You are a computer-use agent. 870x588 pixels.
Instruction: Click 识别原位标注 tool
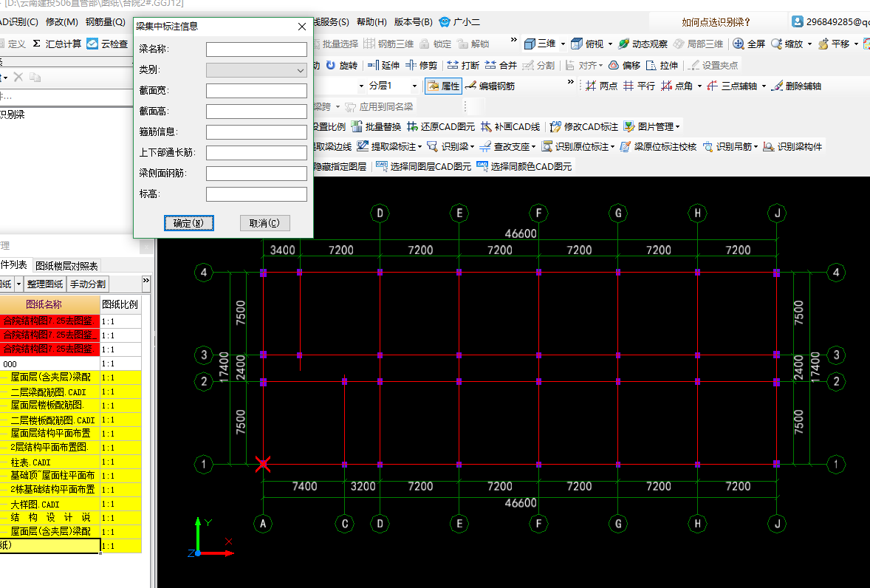click(578, 146)
